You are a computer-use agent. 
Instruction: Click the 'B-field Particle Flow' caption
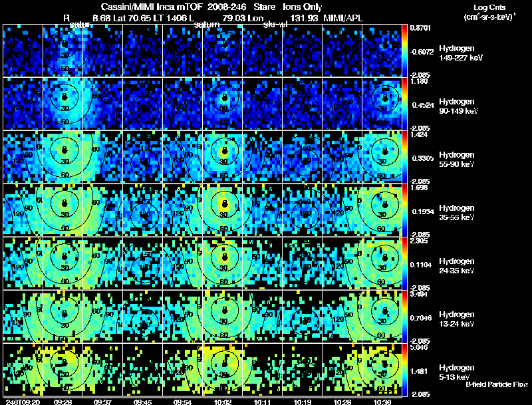[497, 384]
